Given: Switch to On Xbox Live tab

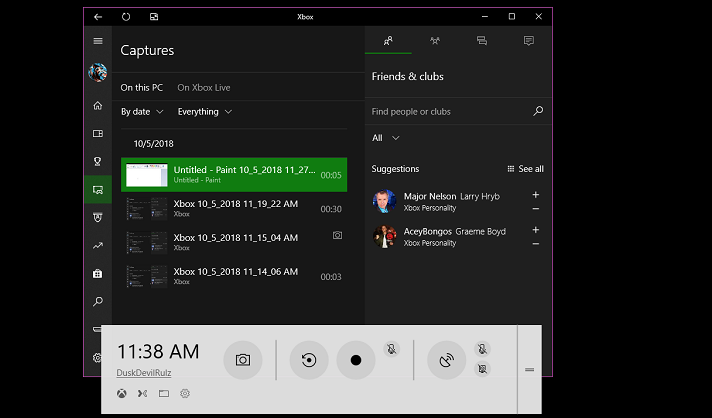Looking at the screenshot, I should tap(204, 88).
